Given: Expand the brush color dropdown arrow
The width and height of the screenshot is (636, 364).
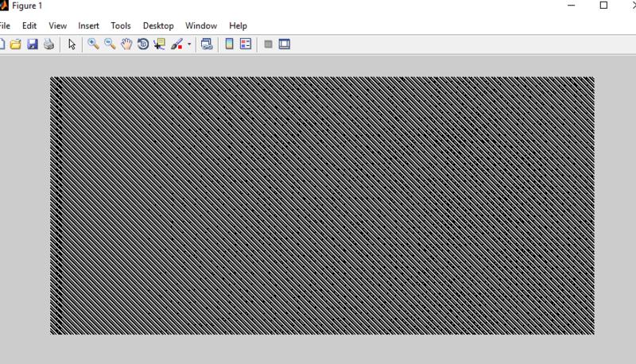Looking at the screenshot, I should click(x=189, y=45).
